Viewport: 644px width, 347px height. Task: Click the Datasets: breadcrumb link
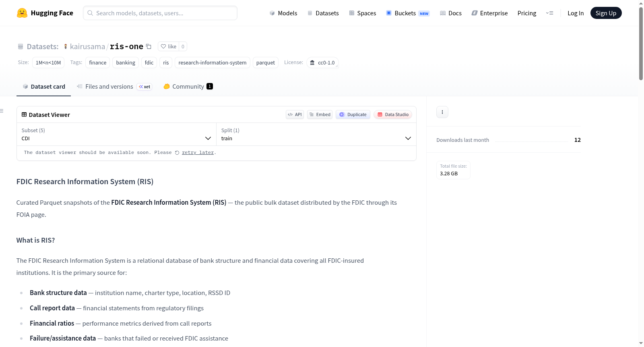(43, 46)
